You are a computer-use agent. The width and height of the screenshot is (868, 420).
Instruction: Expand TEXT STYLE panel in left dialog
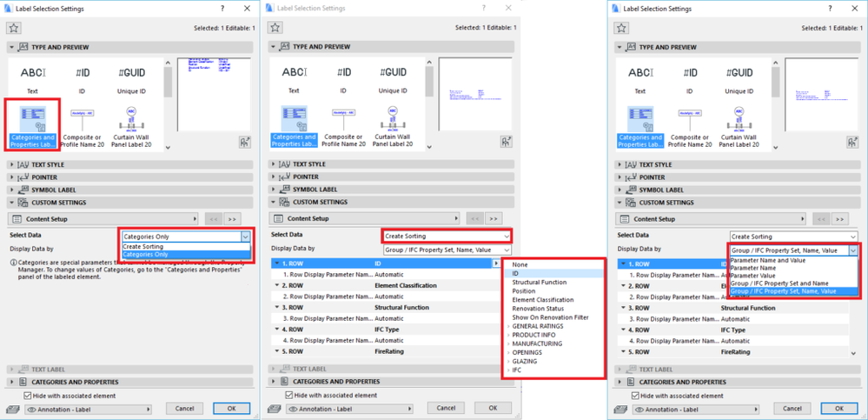130,164
